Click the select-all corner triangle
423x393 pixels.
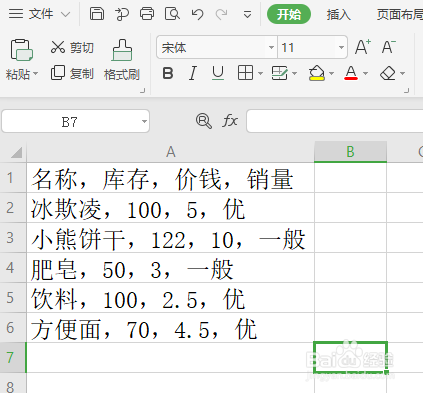pos(16,152)
